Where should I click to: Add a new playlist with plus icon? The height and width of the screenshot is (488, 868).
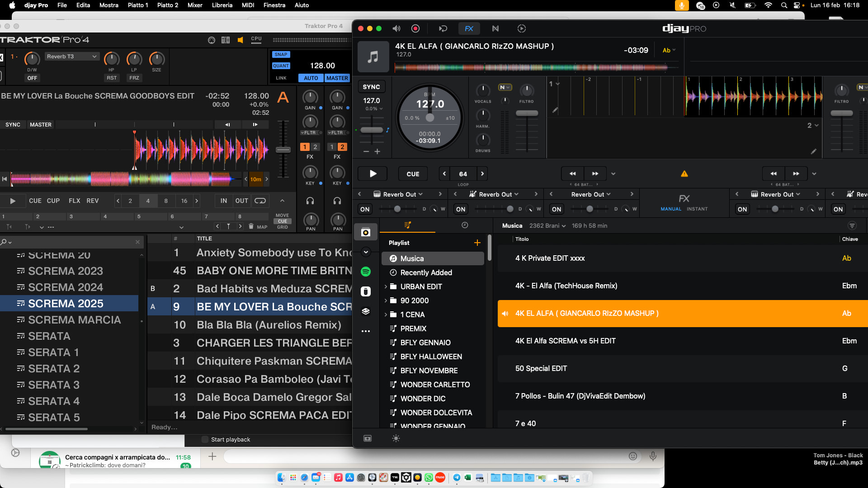coord(477,243)
